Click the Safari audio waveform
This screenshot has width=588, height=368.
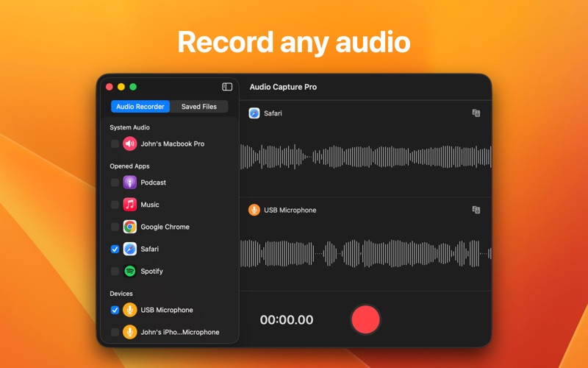click(x=365, y=157)
